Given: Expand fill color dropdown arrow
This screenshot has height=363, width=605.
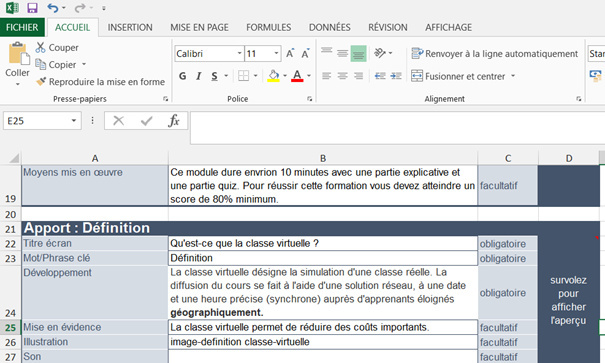Looking at the screenshot, I should click(285, 76).
